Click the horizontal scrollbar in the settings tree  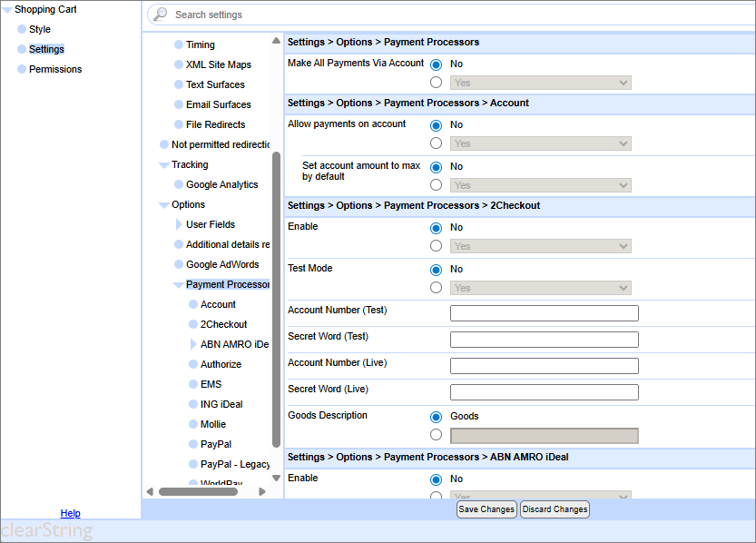click(198, 491)
